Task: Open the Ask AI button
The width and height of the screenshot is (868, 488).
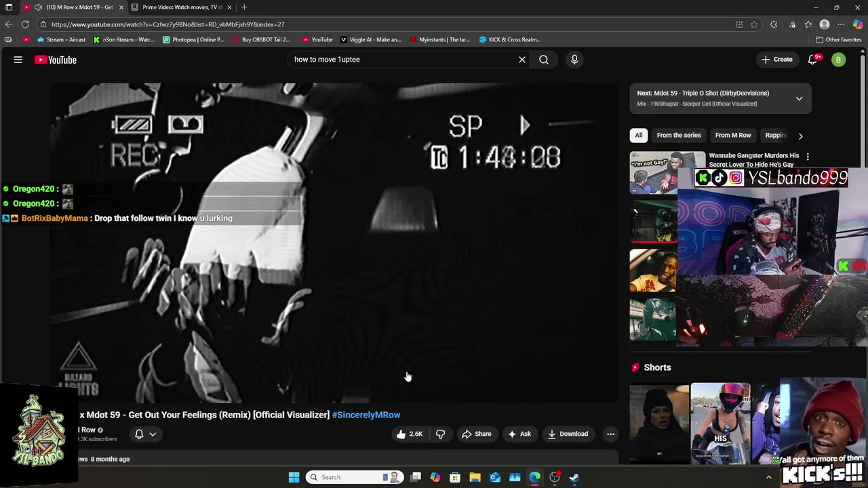Action: (519, 434)
